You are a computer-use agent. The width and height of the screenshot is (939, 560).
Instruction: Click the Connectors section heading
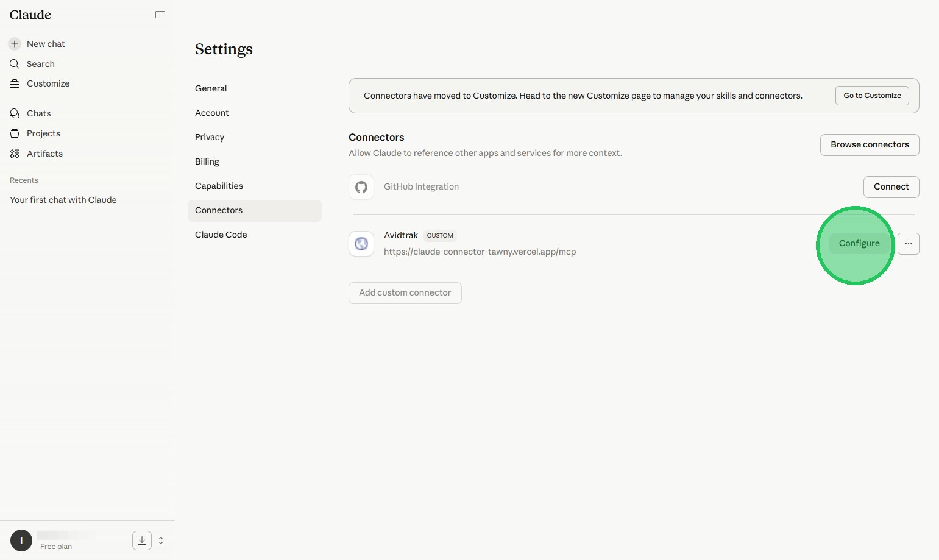tap(377, 138)
